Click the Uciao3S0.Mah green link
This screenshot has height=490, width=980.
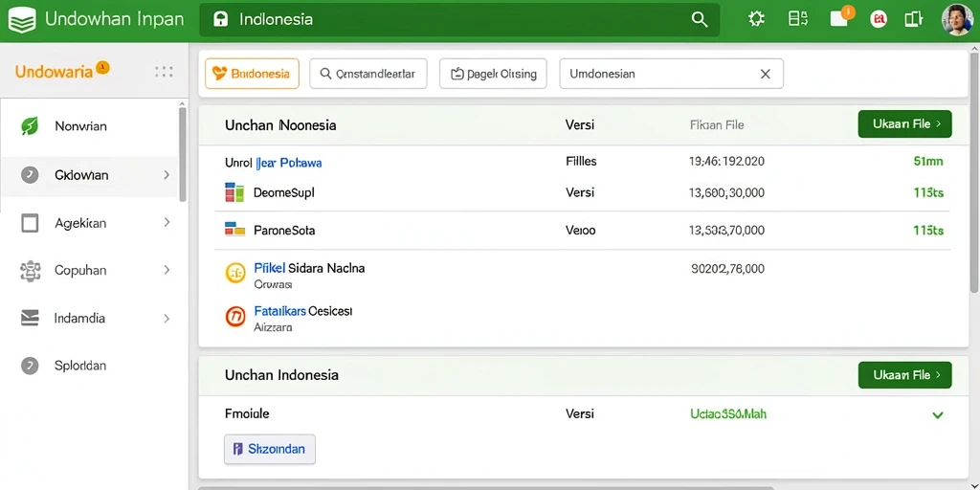coord(728,413)
